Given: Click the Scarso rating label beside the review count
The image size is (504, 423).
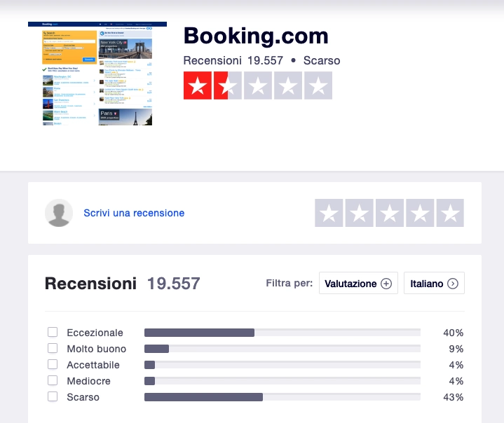Looking at the screenshot, I should (322, 60).
